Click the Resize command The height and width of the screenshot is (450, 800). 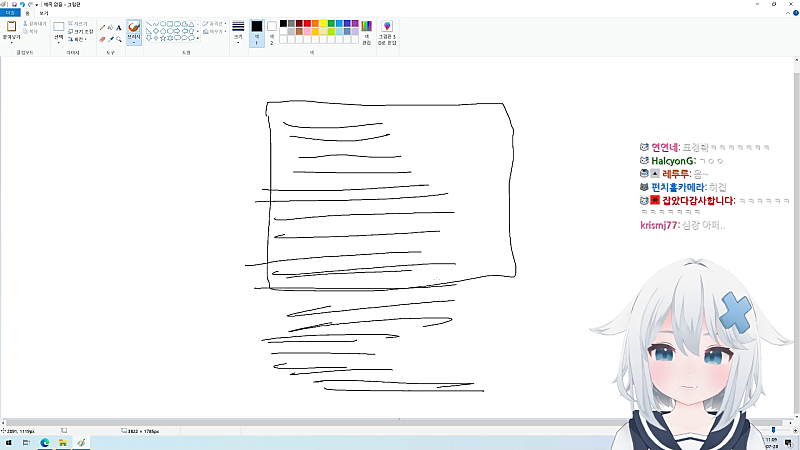click(x=81, y=31)
